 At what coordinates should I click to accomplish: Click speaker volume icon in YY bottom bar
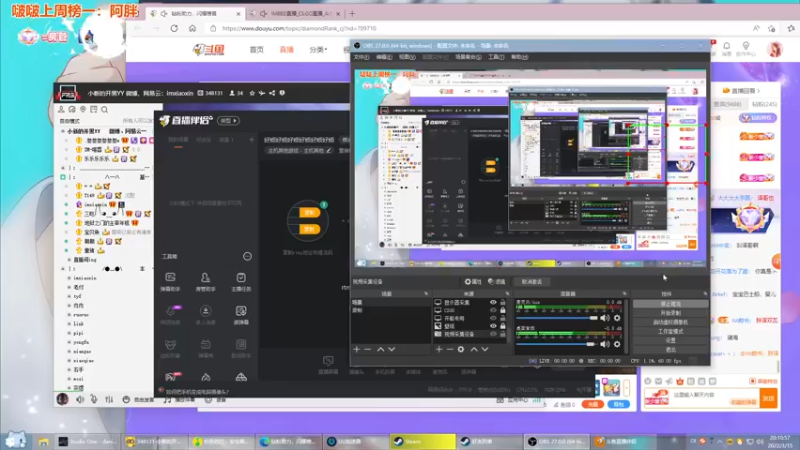coord(80,399)
